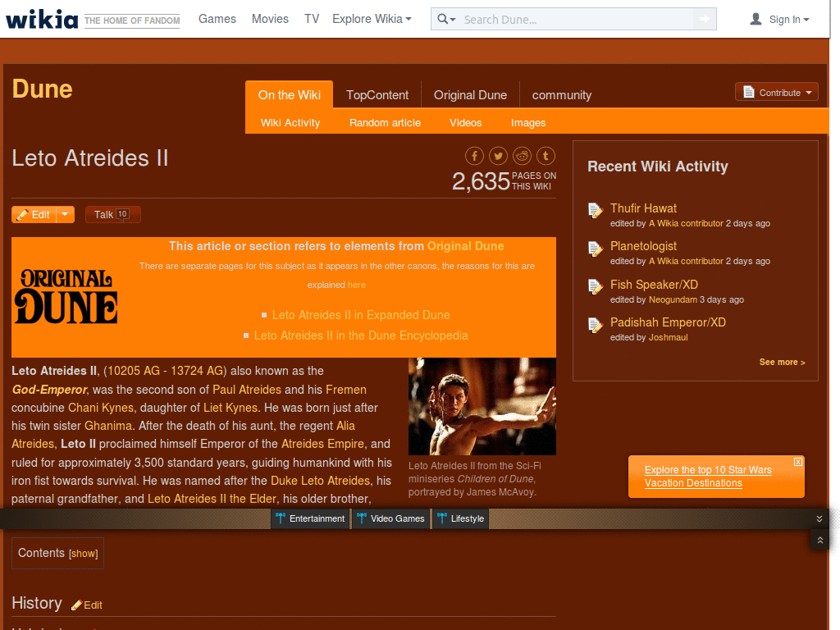
Task: Share article on Tumblr icon
Action: pos(546,156)
